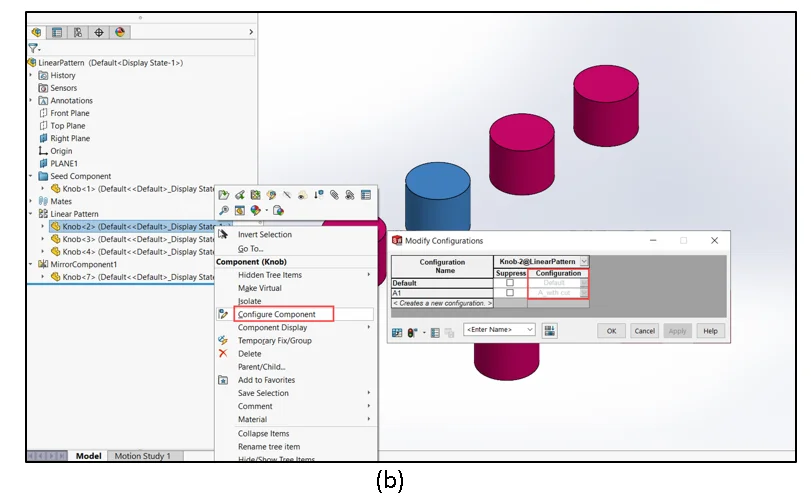Toggle Suppress checkbox for A1 configuration
Screen dimensions: 811x501
509,293
